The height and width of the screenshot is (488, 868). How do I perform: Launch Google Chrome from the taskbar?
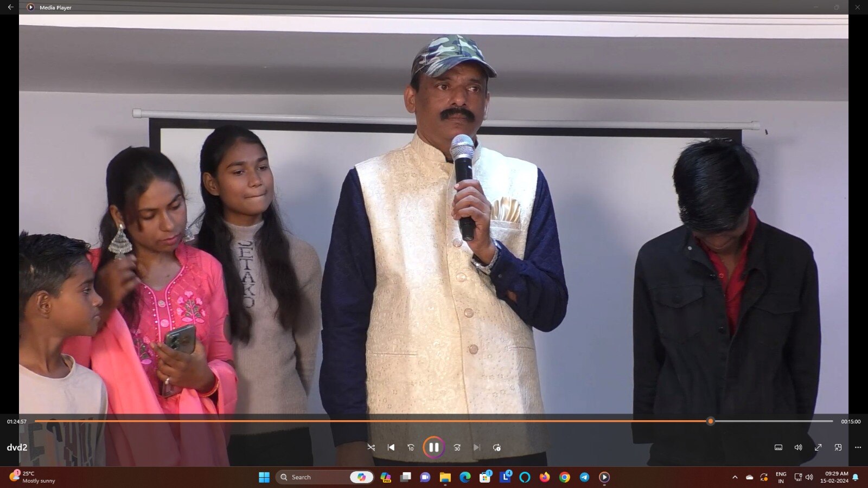[x=565, y=477]
